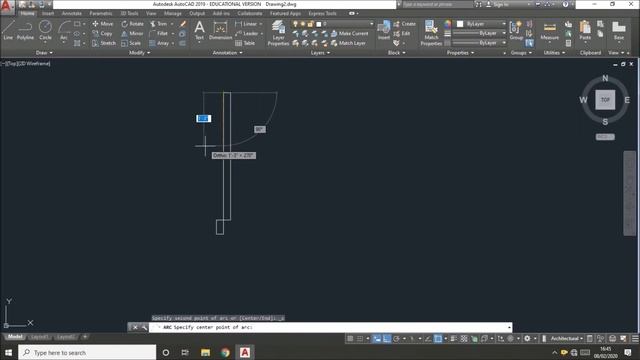Click Match Layer button
Image resolution: width=640 pixels, height=360 pixels.
click(x=348, y=43)
